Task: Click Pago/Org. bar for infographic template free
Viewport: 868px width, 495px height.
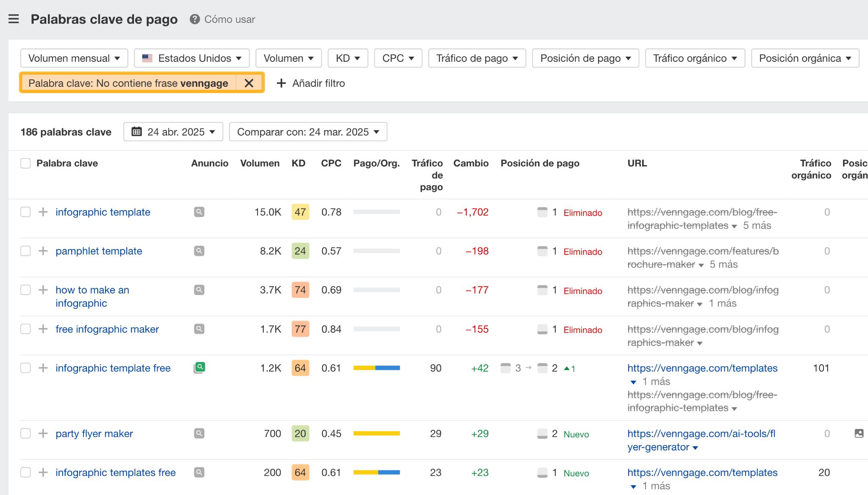Action: coord(376,368)
